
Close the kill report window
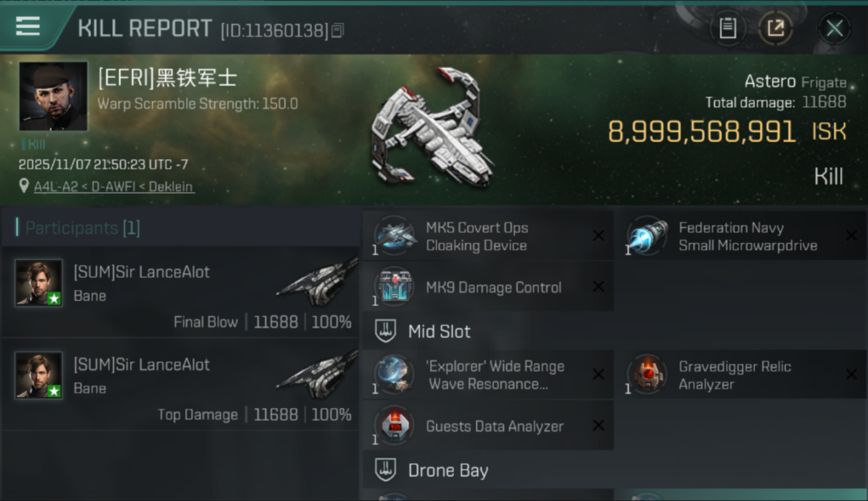click(835, 28)
